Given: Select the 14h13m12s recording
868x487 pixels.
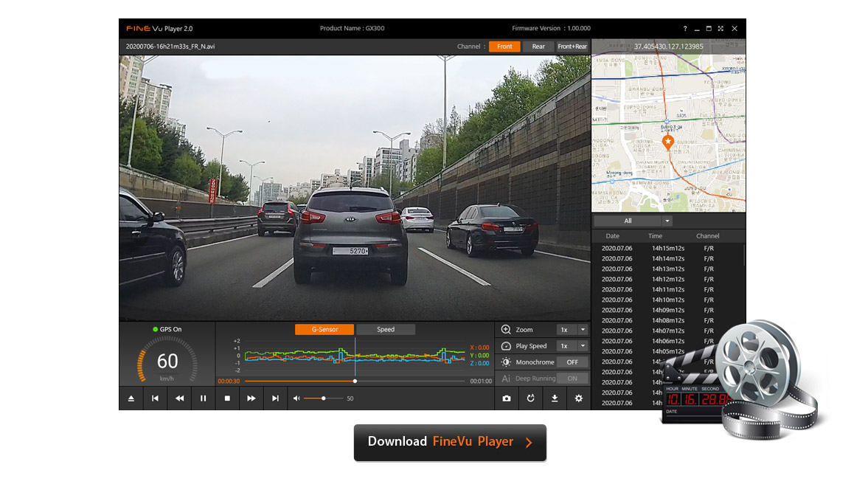Looking at the screenshot, I should 668,269.
